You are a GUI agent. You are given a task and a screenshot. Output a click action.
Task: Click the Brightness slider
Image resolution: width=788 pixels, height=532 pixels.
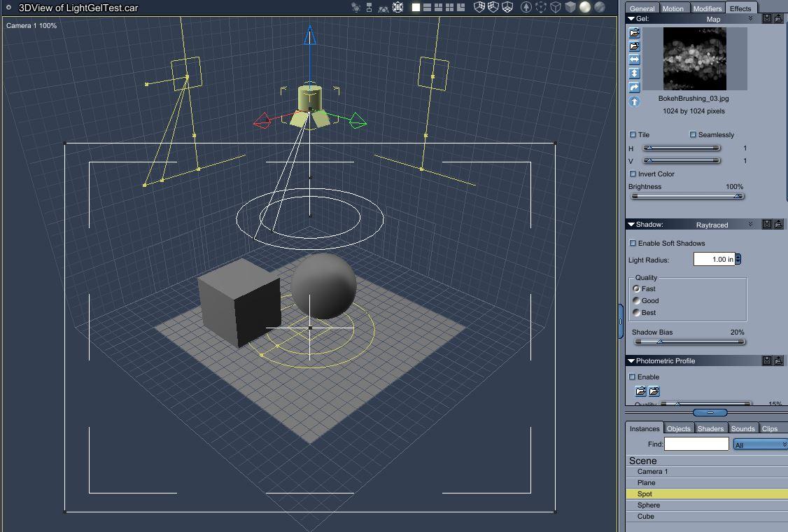tap(687, 196)
